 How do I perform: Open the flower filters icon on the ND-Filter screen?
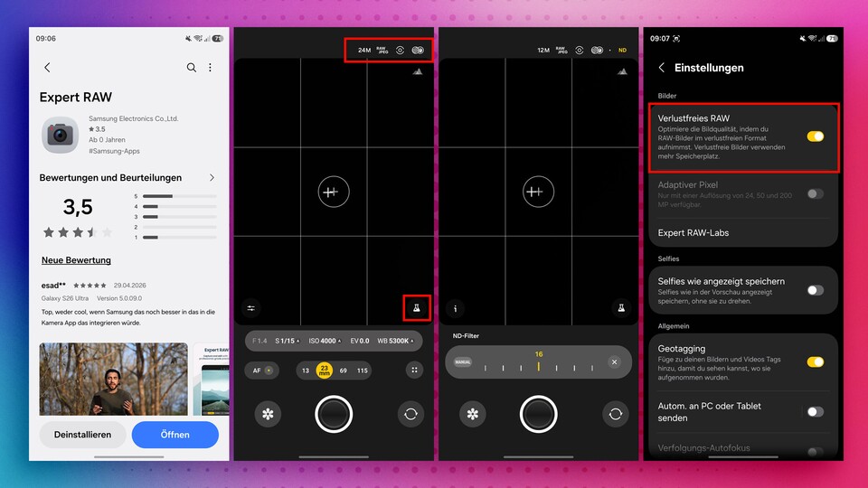click(x=473, y=414)
